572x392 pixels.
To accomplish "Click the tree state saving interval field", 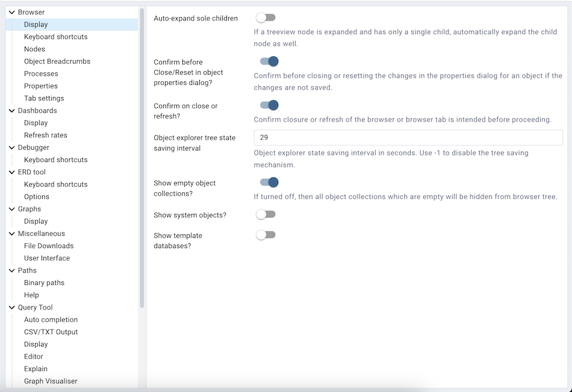I will click(x=408, y=137).
